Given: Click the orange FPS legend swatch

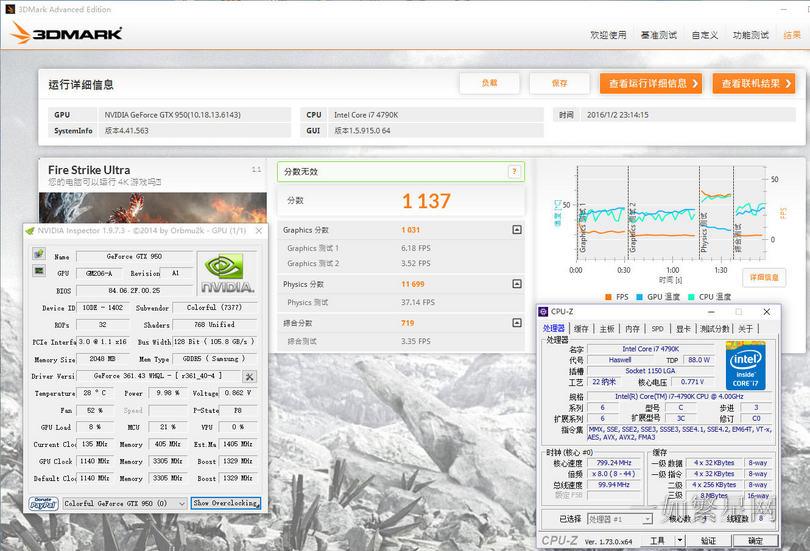Looking at the screenshot, I should pyautogui.click(x=608, y=297).
